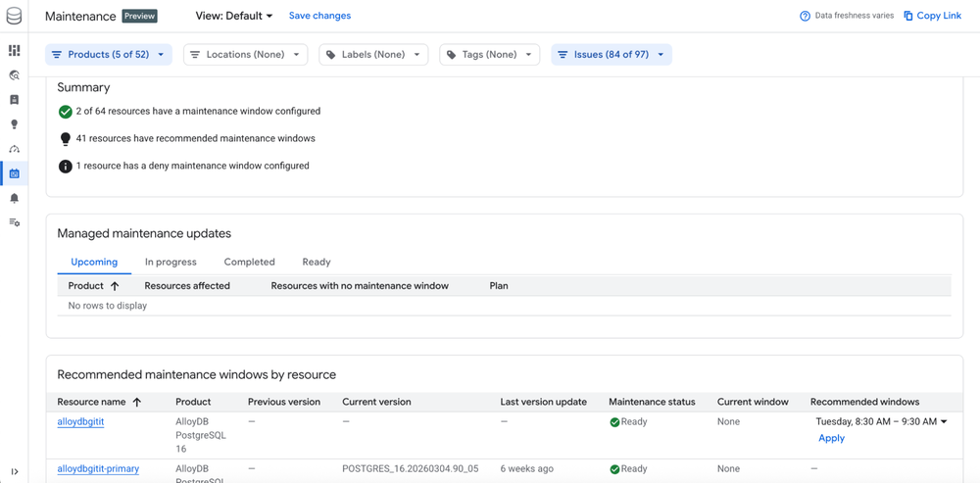
Task: Click the POSTGRES_16.20260304.90_05 version text
Action: point(410,468)
